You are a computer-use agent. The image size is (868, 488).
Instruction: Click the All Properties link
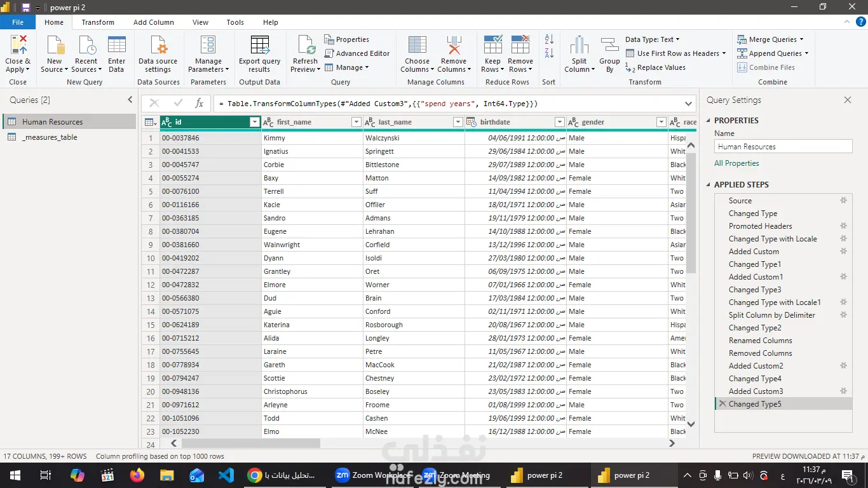coord(736,163)
